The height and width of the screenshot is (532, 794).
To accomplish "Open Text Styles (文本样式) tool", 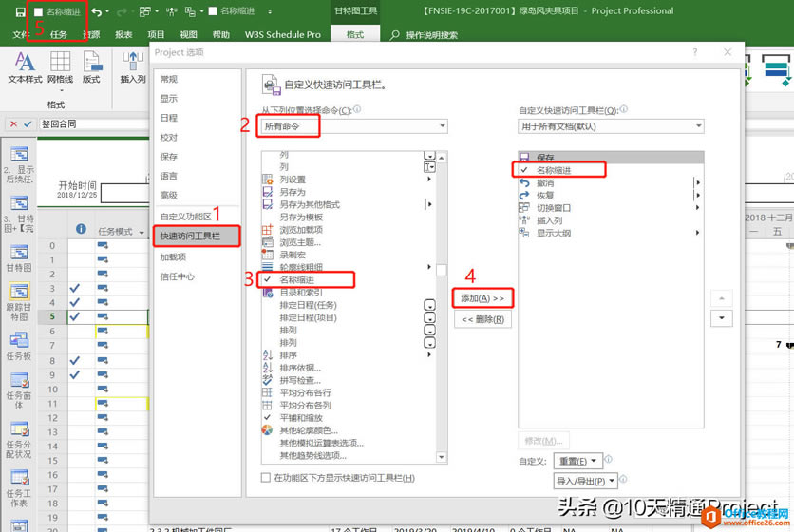I will pyautogui.click(x=25, y=67).
